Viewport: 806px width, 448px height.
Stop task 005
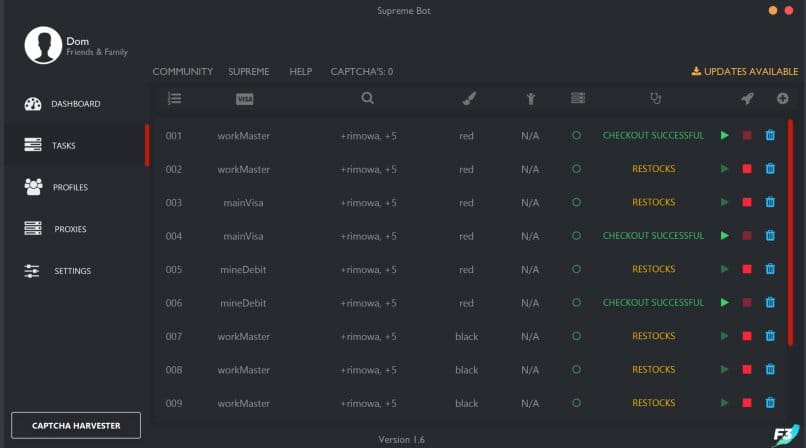tap(747, 269)
